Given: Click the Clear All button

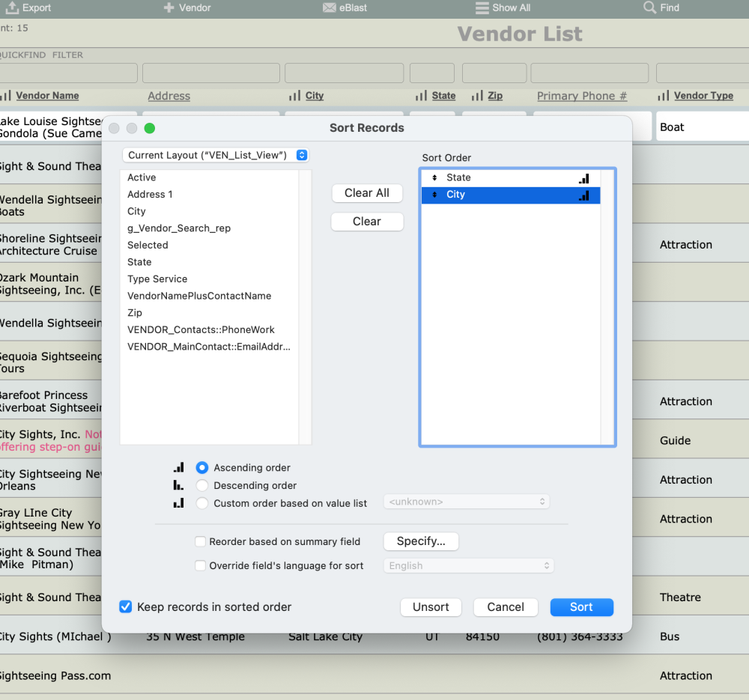Looking at the screenshot, I should pos(367,193).
